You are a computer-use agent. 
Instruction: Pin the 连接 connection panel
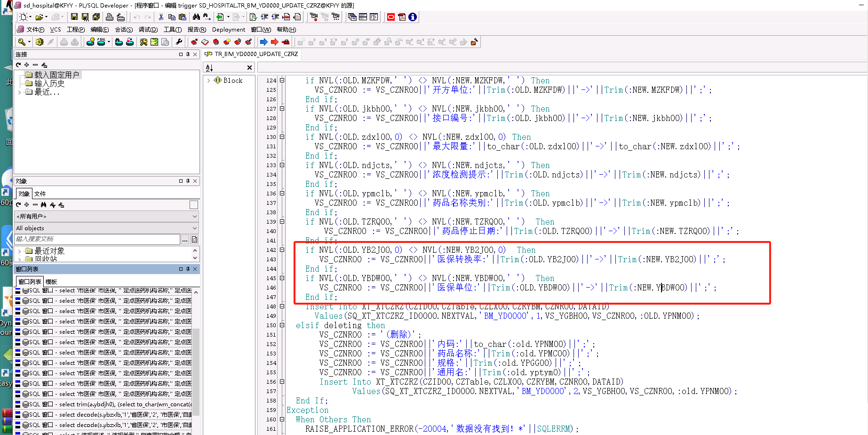pos(188,54)
